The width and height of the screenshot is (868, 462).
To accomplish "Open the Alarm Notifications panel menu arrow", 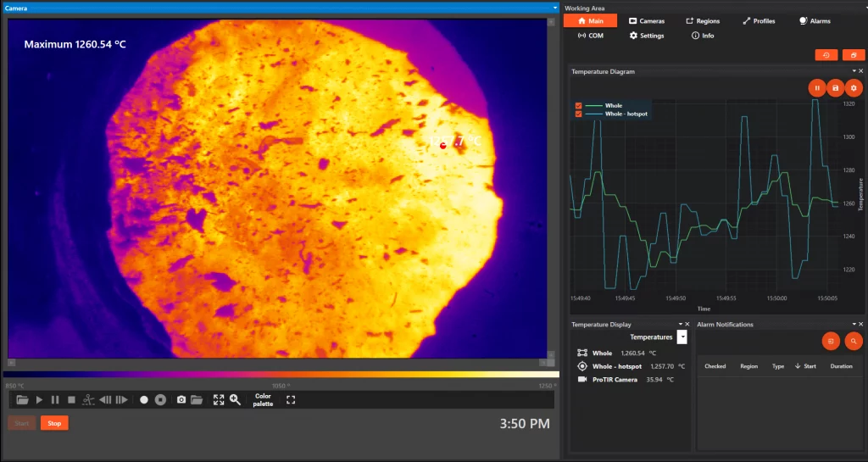I will tap(853, 325).
